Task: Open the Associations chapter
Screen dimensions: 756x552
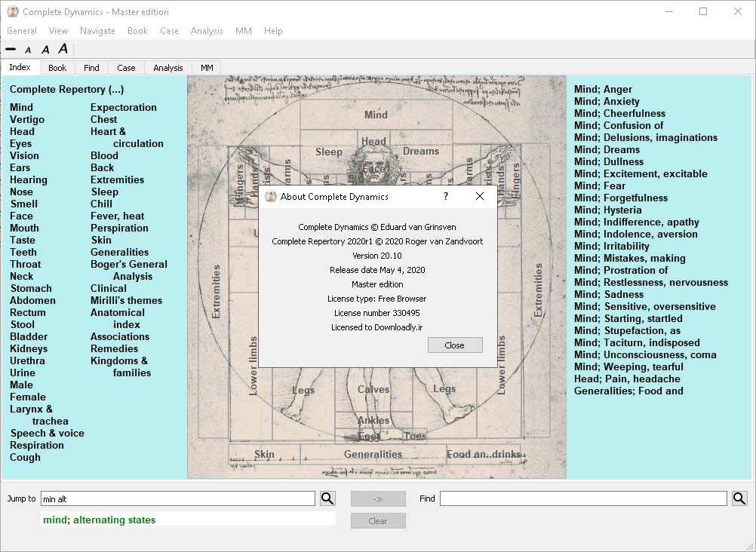Action: tap(119, 336)
